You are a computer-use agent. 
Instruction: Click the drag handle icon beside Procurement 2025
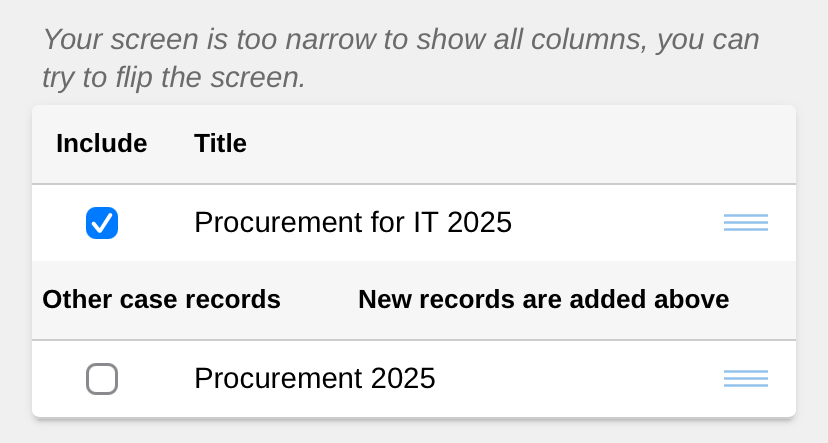point(745,379)
